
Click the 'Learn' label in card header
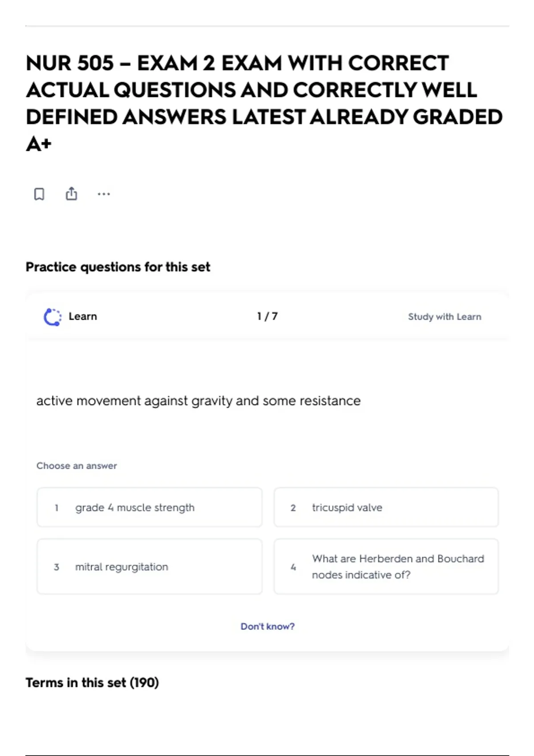[83, 316]
